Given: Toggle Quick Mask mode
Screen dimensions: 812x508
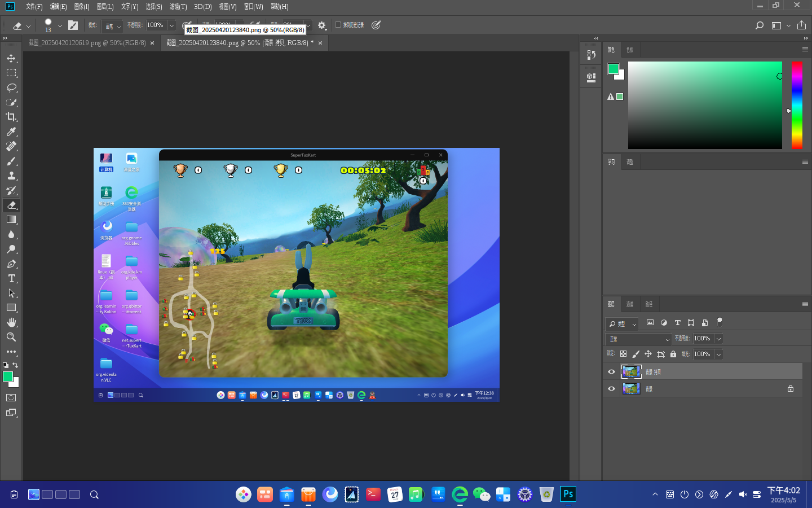Looking at the screenshot, I should point(11,398).
